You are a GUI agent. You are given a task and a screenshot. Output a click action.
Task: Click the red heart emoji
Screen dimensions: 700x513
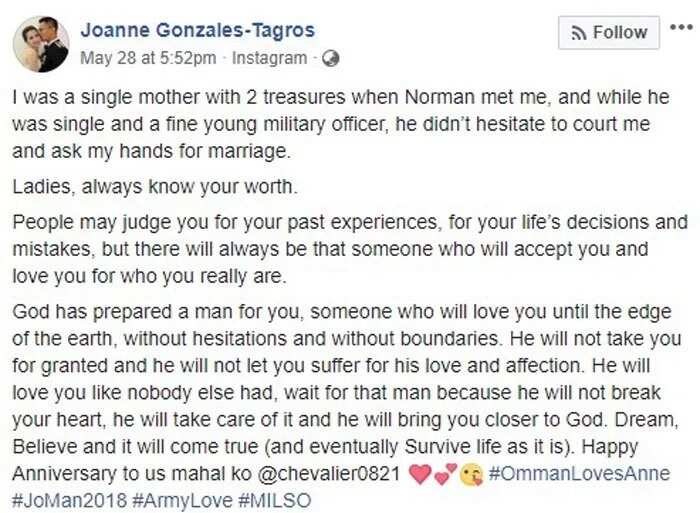pos(420,474)
